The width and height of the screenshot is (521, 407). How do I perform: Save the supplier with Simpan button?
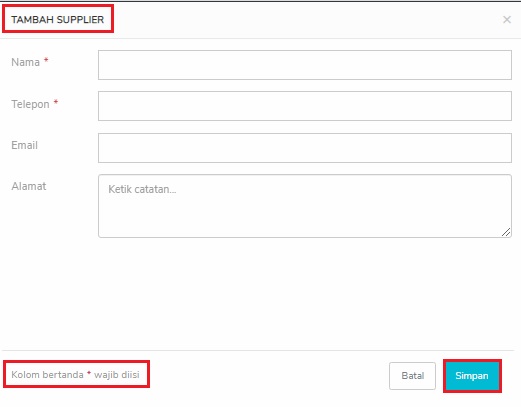tap(472, 376)
